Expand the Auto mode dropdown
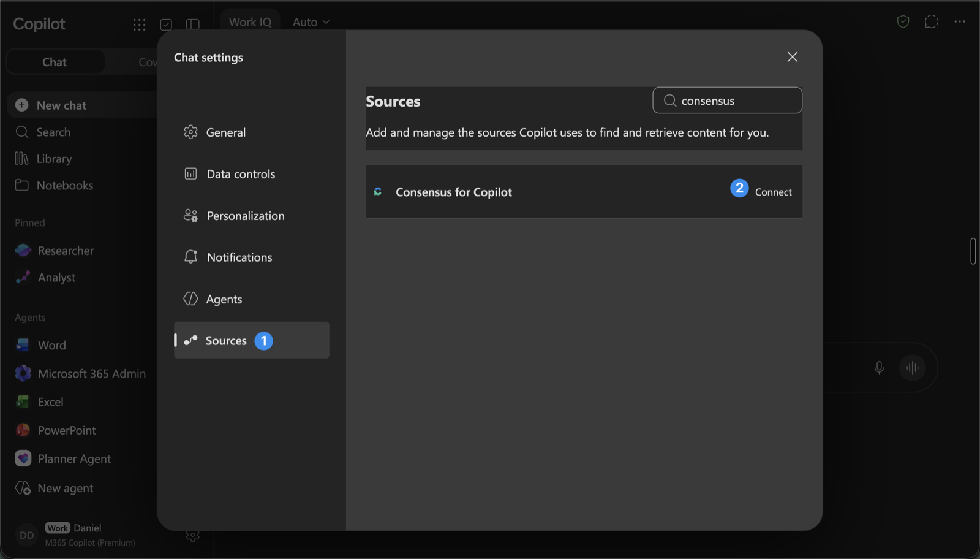This screenshot has height=559, width=980. [311, 22]
